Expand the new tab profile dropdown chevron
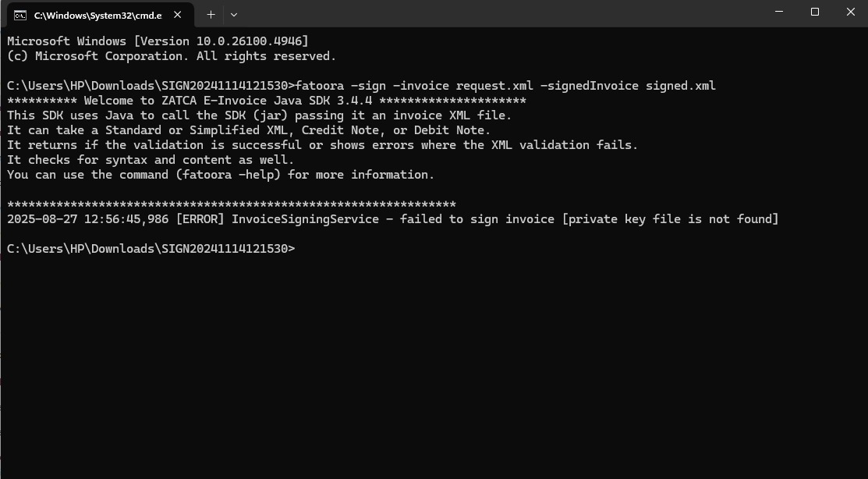Viewport: 868px width, 479px height. click(x=234, y=15)
